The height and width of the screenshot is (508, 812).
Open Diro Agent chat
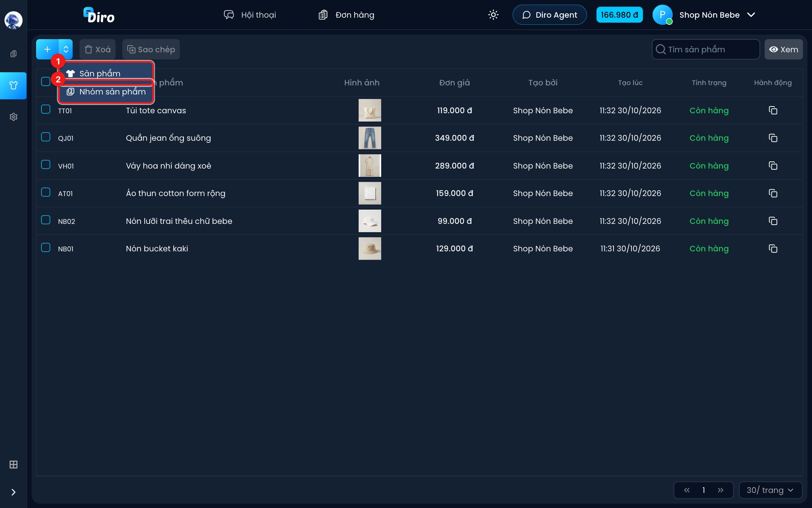pyautogui.click(x=549, y=15)
